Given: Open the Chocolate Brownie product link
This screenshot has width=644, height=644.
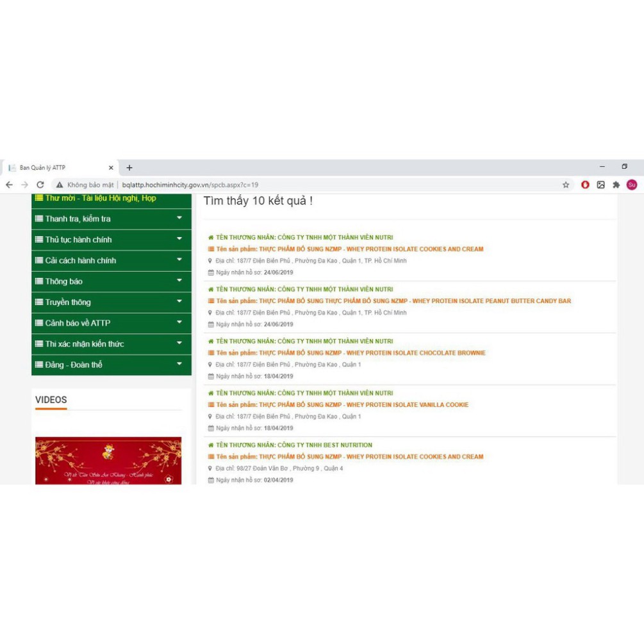Looking at the screenshot, I should tap(372, 353).
